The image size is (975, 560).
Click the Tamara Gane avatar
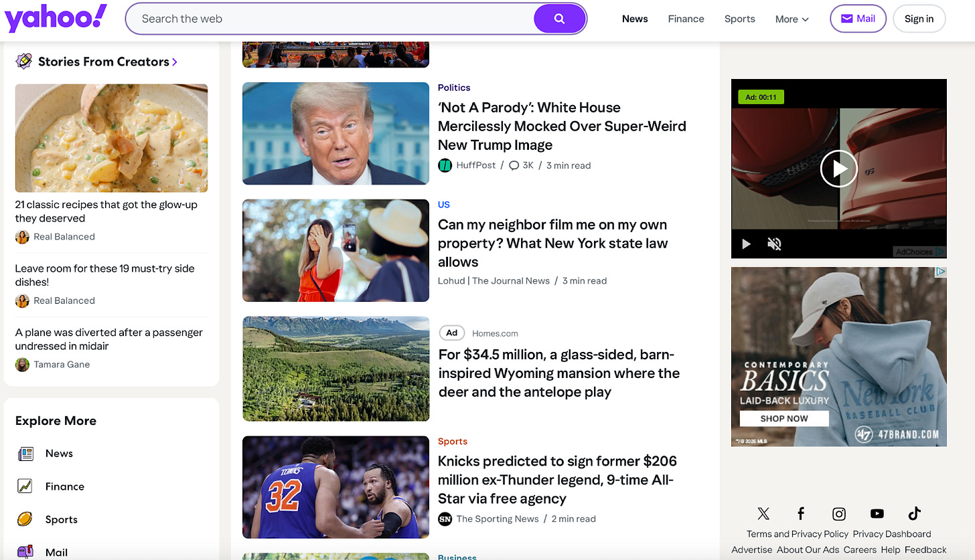click(x=22, y=365)
